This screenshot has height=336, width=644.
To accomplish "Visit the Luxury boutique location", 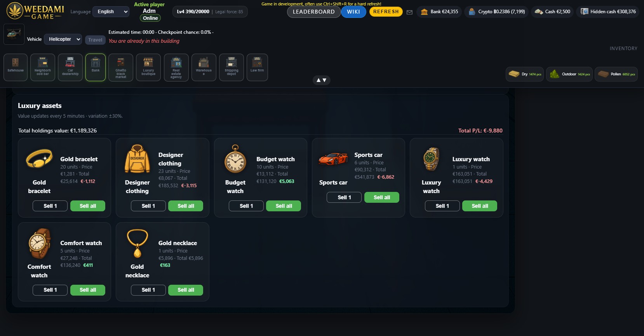I will click(148, 67).
